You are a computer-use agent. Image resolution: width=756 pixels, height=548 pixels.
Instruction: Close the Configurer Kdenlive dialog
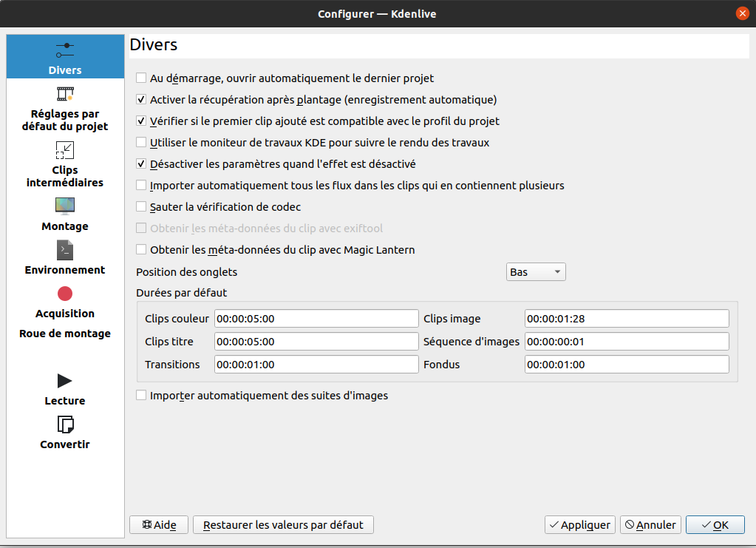tap(743, 13)
